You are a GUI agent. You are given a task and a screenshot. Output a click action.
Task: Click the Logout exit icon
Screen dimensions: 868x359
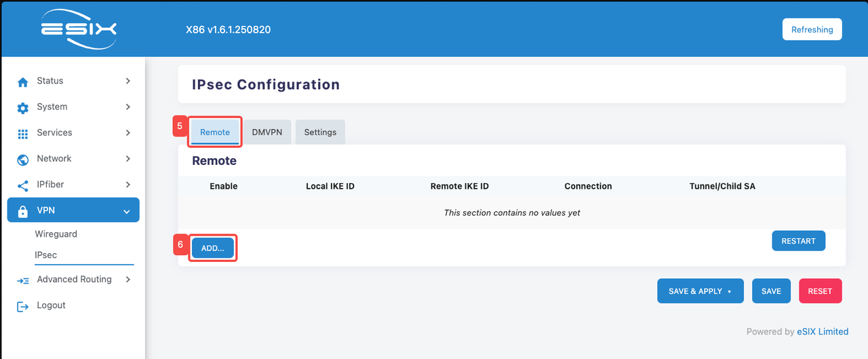(23, 306)
